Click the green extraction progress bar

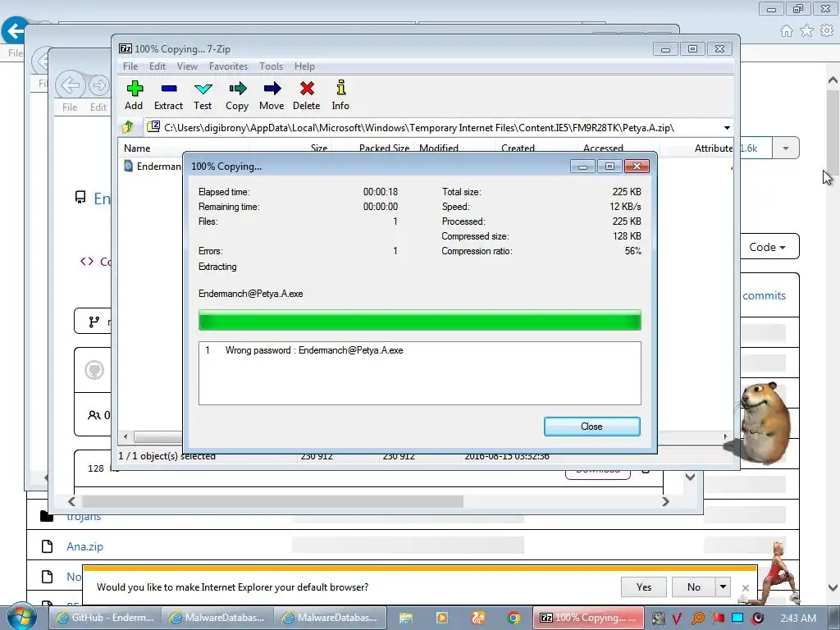(420, 321)
